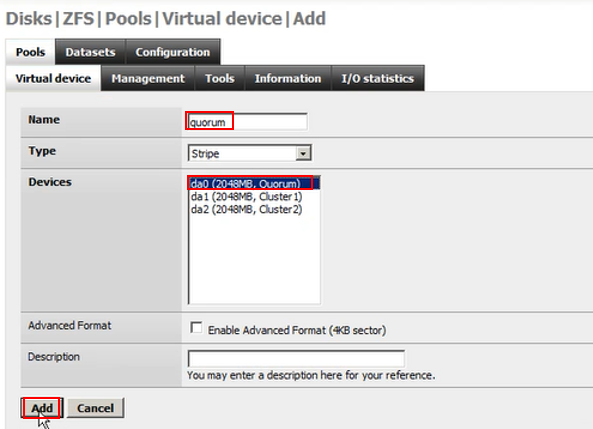This screenshot has height=429, width=593.
Task: Click the Name input field containing quorum
Action: point(247,122)
